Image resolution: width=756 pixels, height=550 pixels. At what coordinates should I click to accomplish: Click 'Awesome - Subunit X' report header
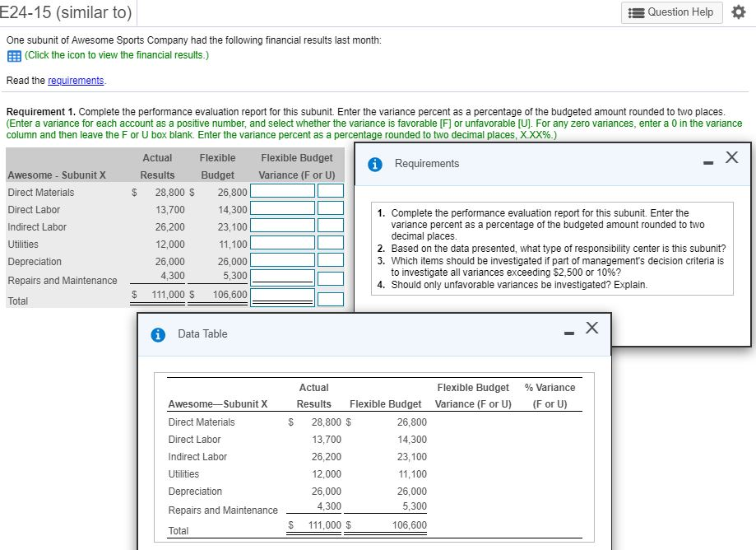[x=57, y=175]
